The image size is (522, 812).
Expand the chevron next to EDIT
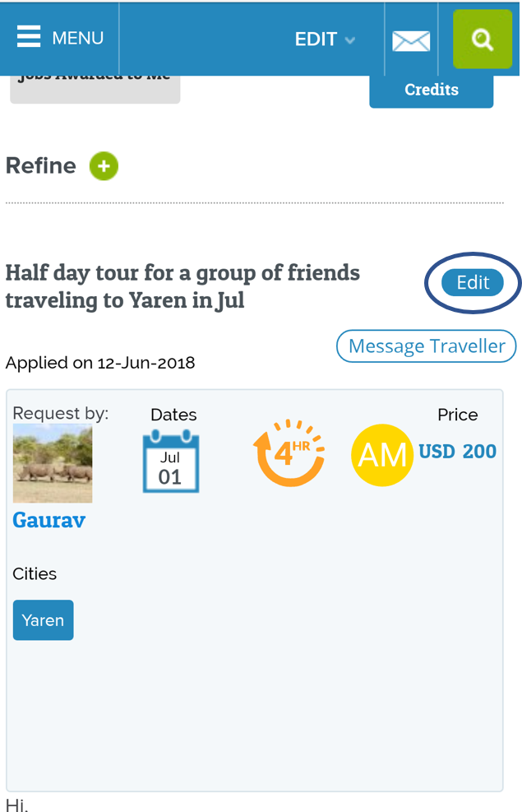(x=350, y=39)
